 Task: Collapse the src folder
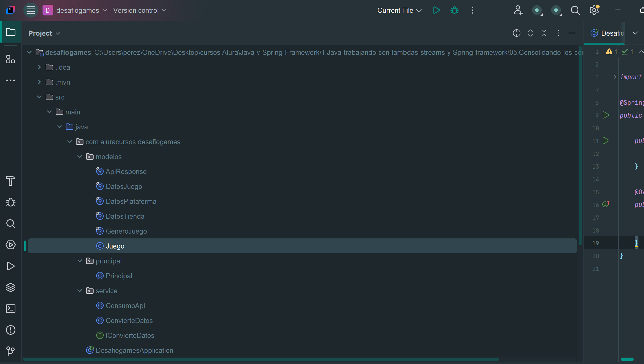pyautogui.click(x=39, y=97)
